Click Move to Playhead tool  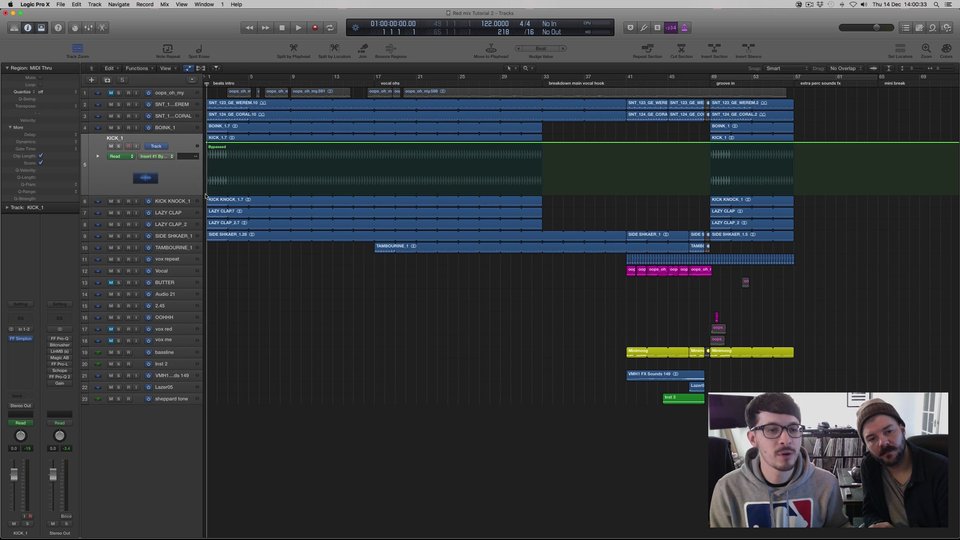[491, 51]
